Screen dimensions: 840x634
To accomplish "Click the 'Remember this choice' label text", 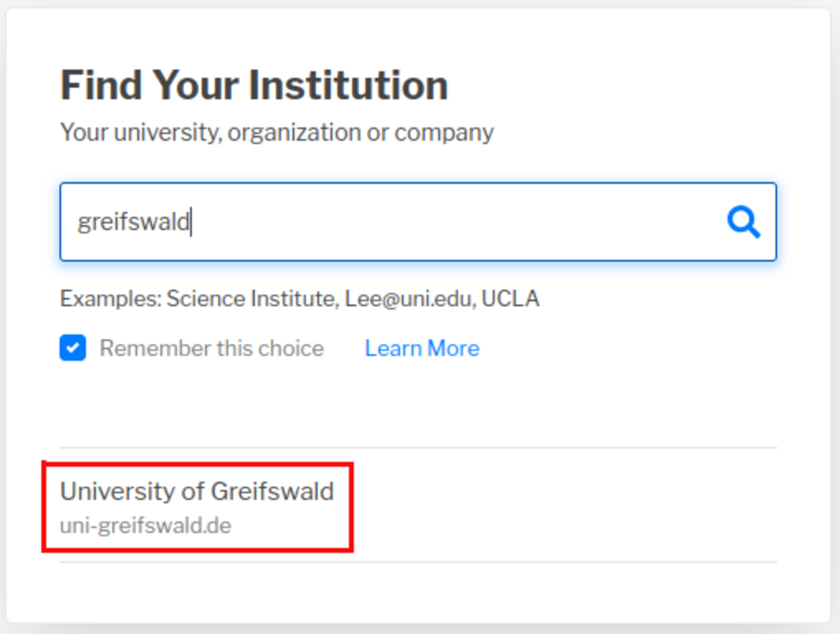I will [211, 348].
